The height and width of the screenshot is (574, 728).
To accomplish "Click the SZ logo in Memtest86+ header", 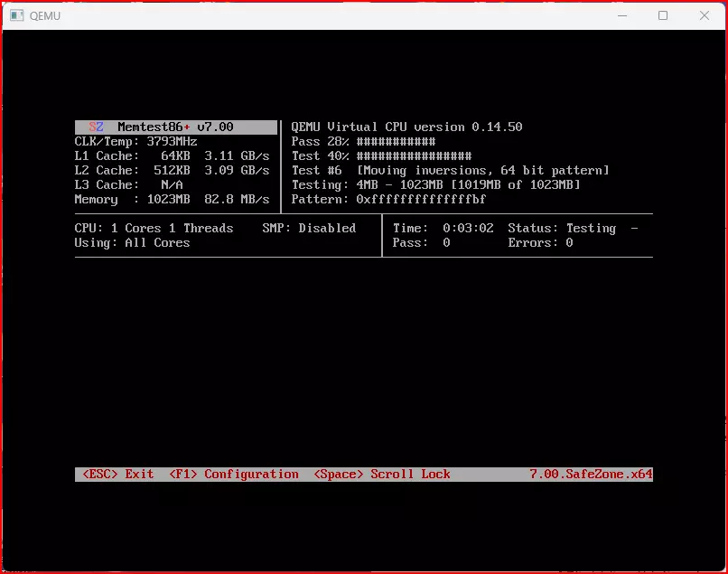I will 96,127.
